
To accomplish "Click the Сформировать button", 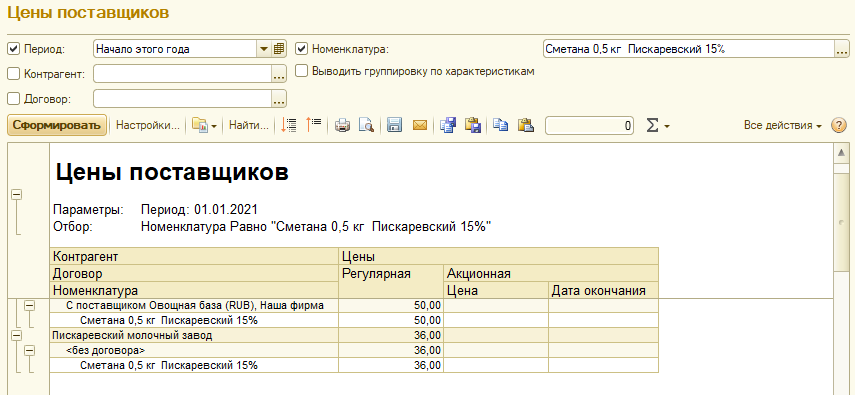I will pos(57,125).
